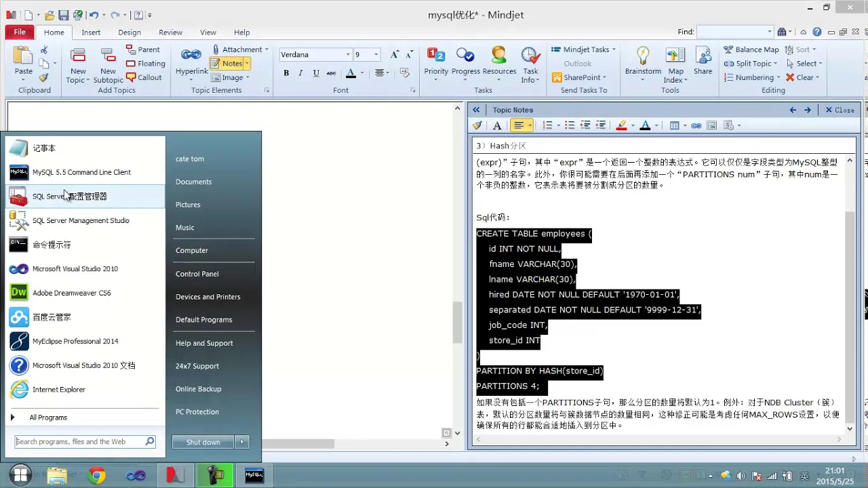Screen dimensions: 868x488
Task: Click the Format Painter brush in Clipboard group
Action: [x=44, y=77]
